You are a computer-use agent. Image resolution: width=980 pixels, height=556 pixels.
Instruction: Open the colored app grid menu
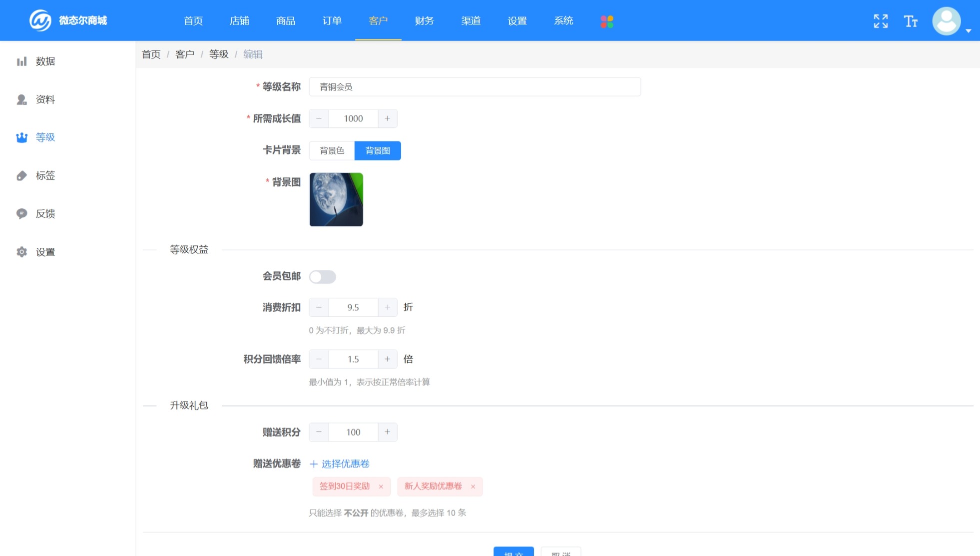(607, 20)
